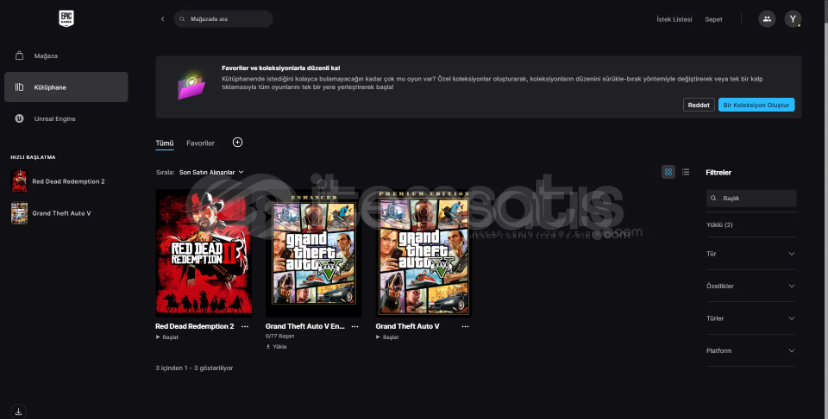Switch to grid view
This screenshot has height=419, width=828.
[x=669, y=172]
